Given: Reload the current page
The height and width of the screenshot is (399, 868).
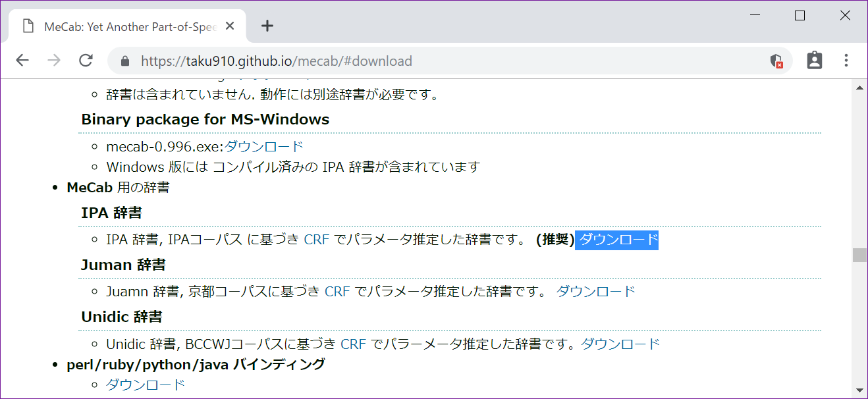Looking at the screenshot, I should [86, 60].
